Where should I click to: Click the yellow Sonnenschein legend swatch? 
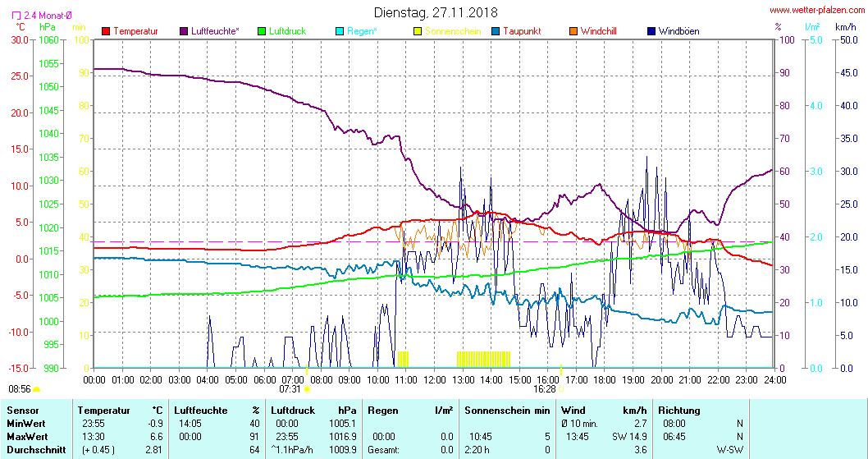tap(418, 31)
